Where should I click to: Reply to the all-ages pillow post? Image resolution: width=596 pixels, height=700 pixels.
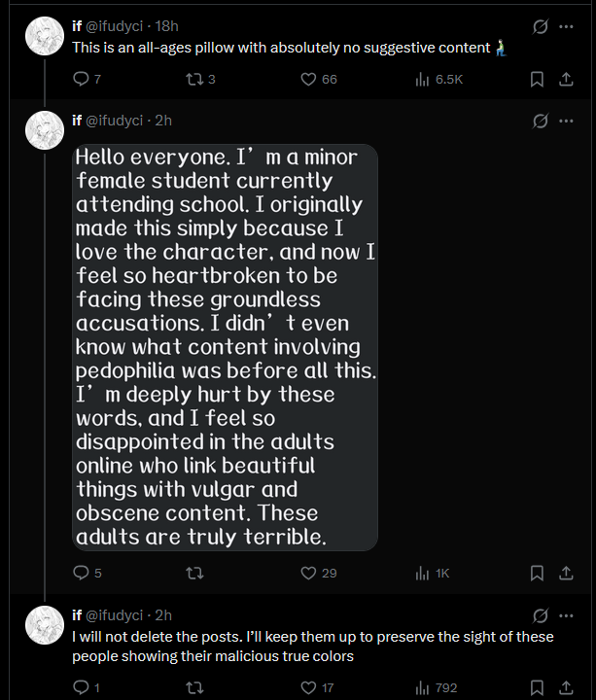point(82,80)
